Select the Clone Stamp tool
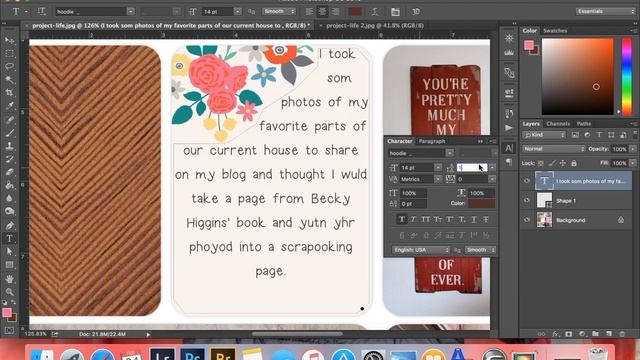640x360 pixels. [9, 146]
